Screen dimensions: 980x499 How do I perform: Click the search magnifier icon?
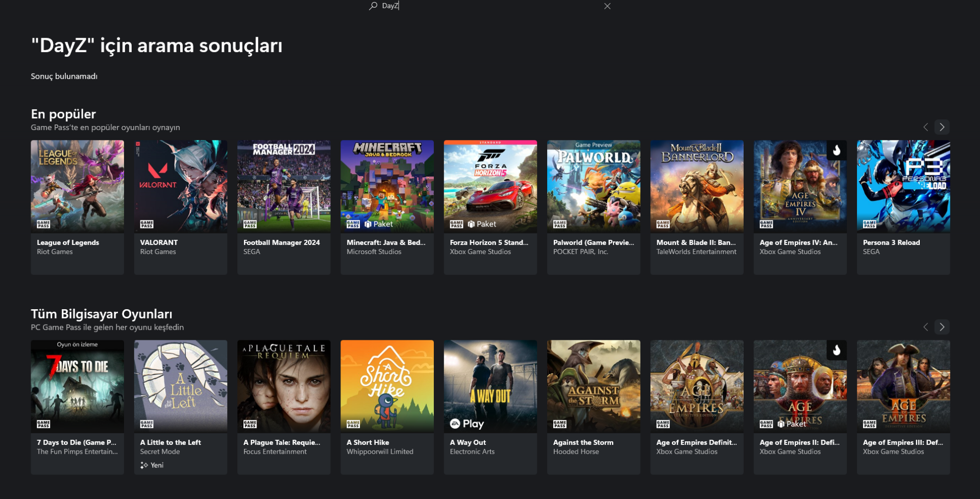(373, 6)
